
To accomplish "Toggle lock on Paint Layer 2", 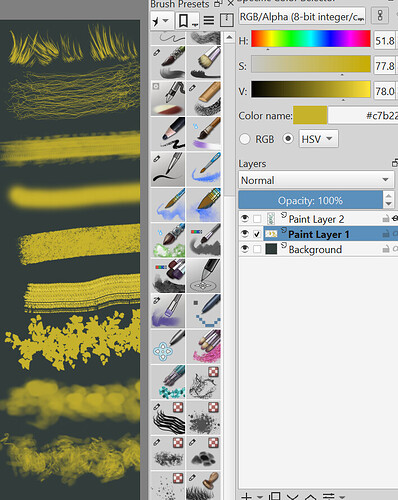I will click(386, 219).
